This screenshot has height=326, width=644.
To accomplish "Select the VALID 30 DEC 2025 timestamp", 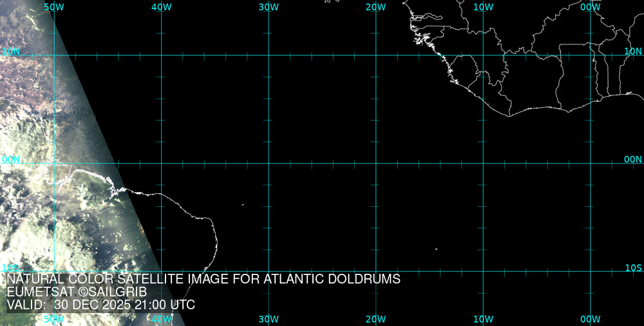I will pos(100,305).
